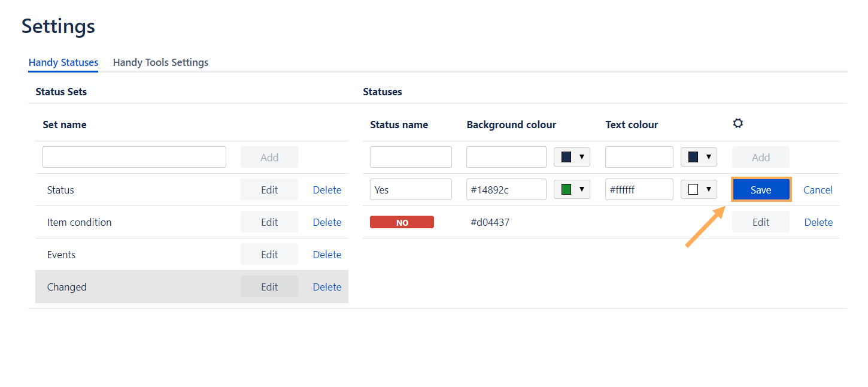This screenshot has width=868, height=387.
Task: Click the gear icon in Statuses header
Action: tap(738, 123)
